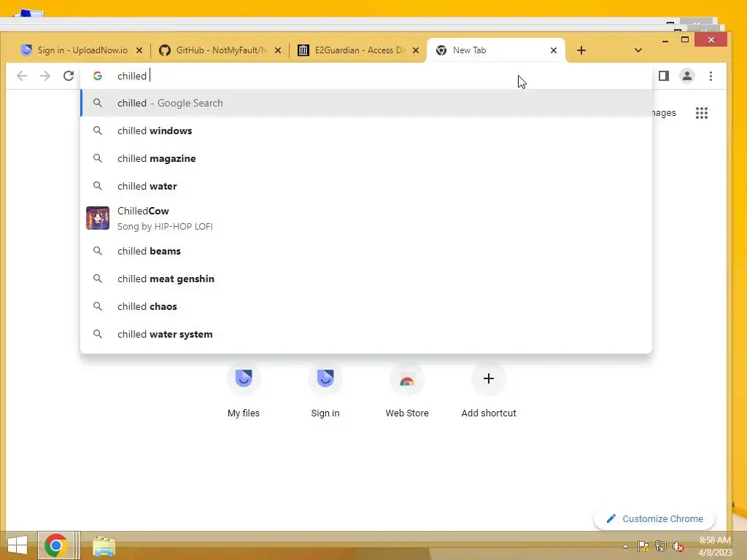Screen dimensions: 747x560
Task: Close the GitHub tab
Action: pyautogui.click(x=278, y=50)
